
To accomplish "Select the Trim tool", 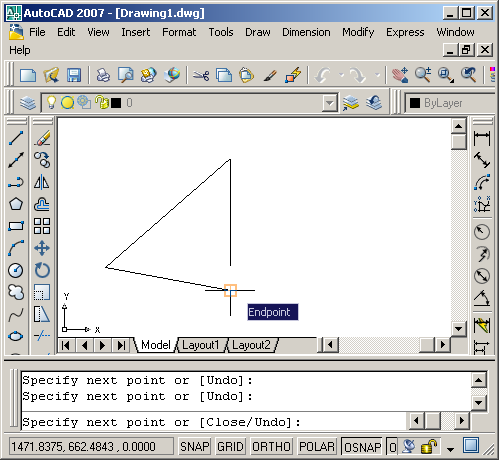I will click(42, 336).
